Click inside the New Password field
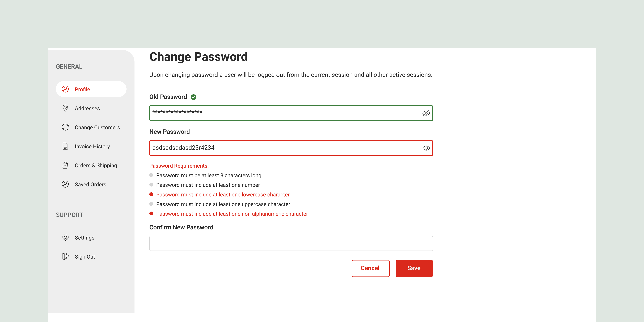 point(285,148)
